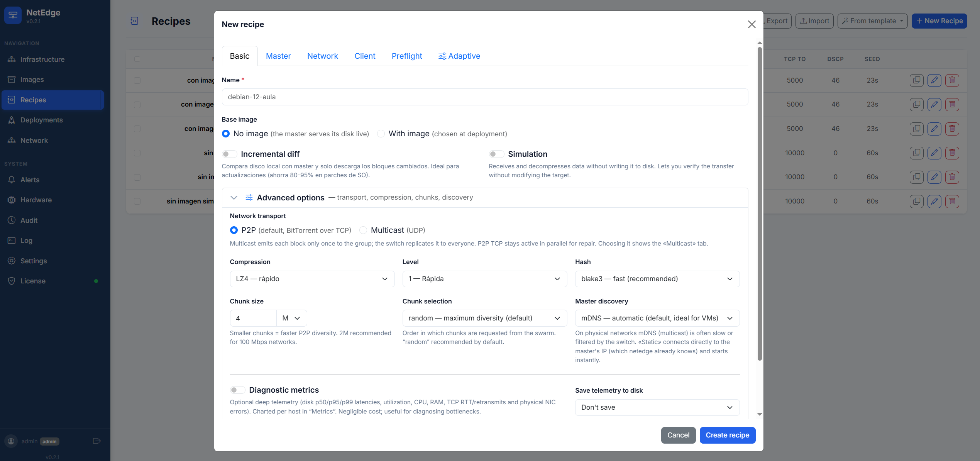This screenshot has width=980, height=461.
Task: Edit the first recipe row with seed 23s
Action: 934,80
